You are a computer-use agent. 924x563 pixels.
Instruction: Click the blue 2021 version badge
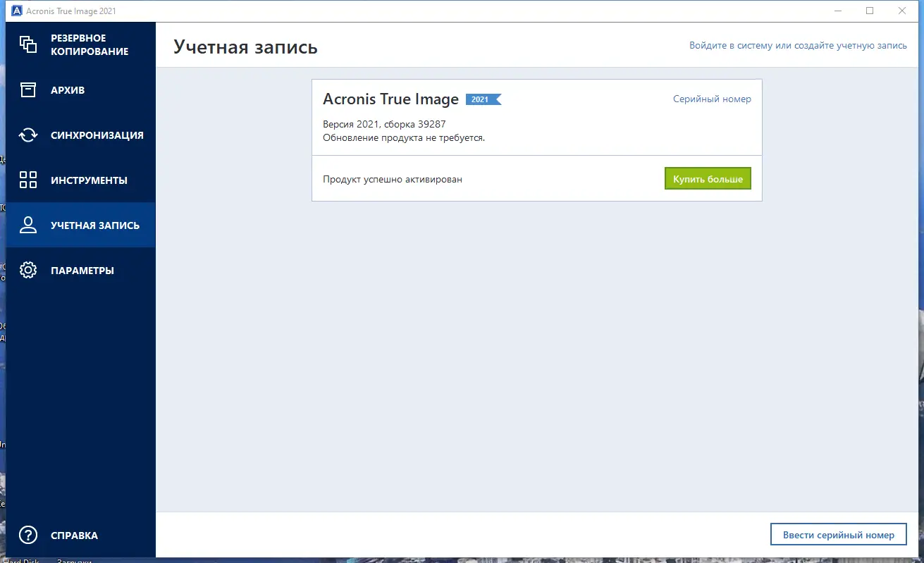(x=483, y=99)
